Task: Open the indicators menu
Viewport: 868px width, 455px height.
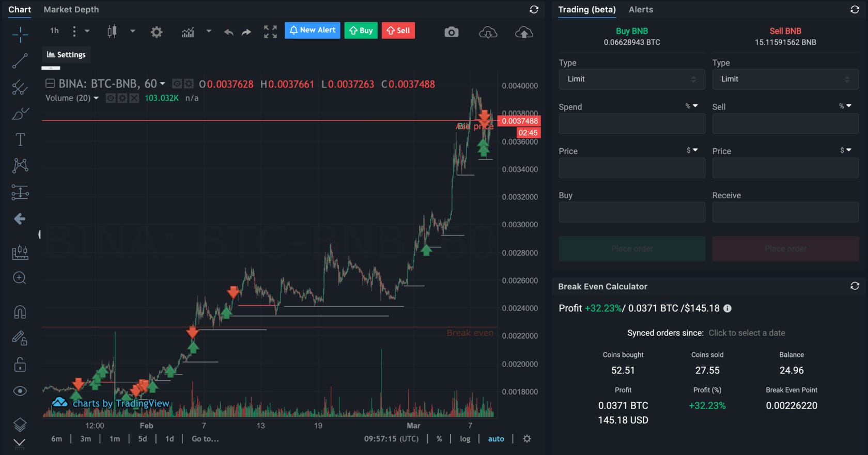Action: (188, 32)
